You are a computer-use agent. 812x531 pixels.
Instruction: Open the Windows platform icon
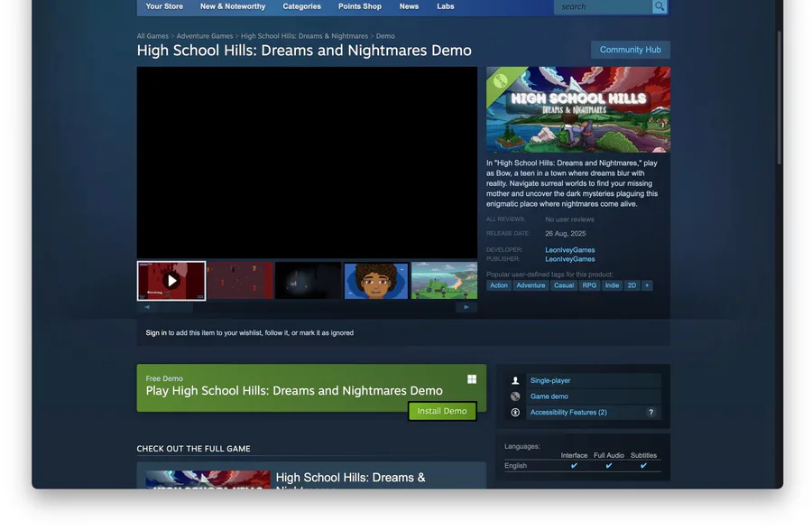pyautogui.click(x=472, y=379)
